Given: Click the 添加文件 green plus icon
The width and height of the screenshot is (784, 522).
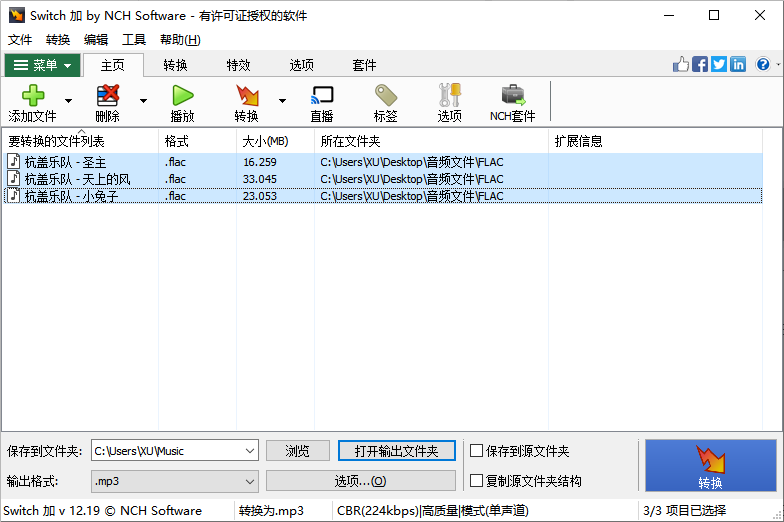Looking at the screenshot, I should [x=33, y=95].
